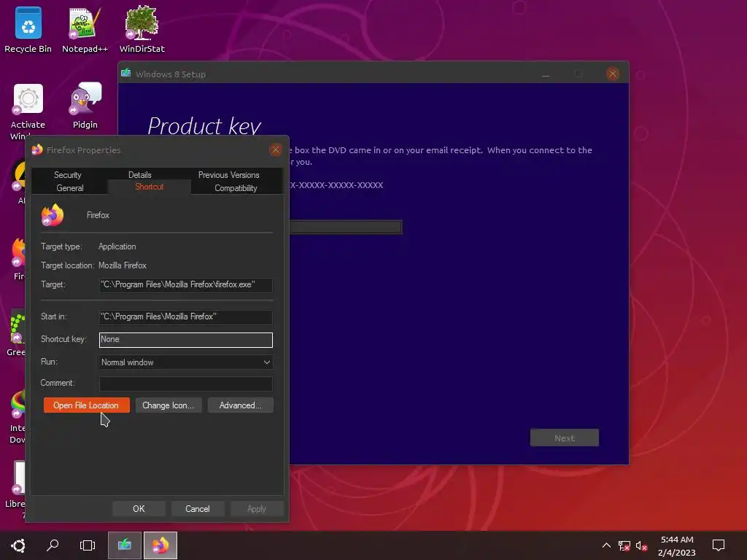Select the WinDirStat desktop icon
This screenshot has width=747, height=560.
142,29
